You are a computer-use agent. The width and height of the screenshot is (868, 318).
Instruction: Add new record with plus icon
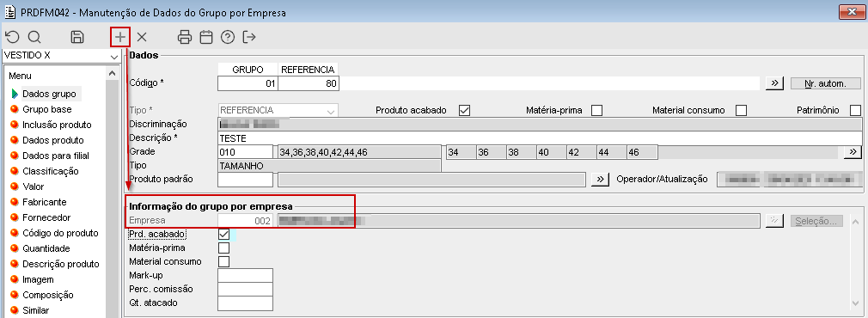pos(120,37)
